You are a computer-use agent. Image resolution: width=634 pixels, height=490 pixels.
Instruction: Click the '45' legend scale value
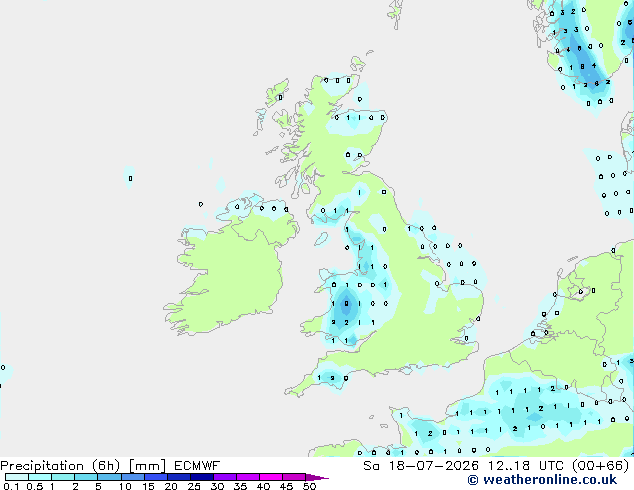286,486
